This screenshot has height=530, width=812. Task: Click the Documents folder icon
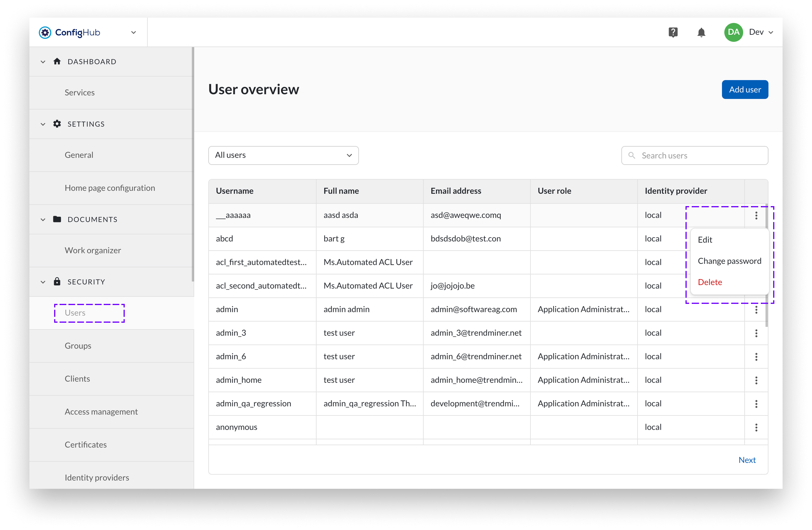(57, 219)
